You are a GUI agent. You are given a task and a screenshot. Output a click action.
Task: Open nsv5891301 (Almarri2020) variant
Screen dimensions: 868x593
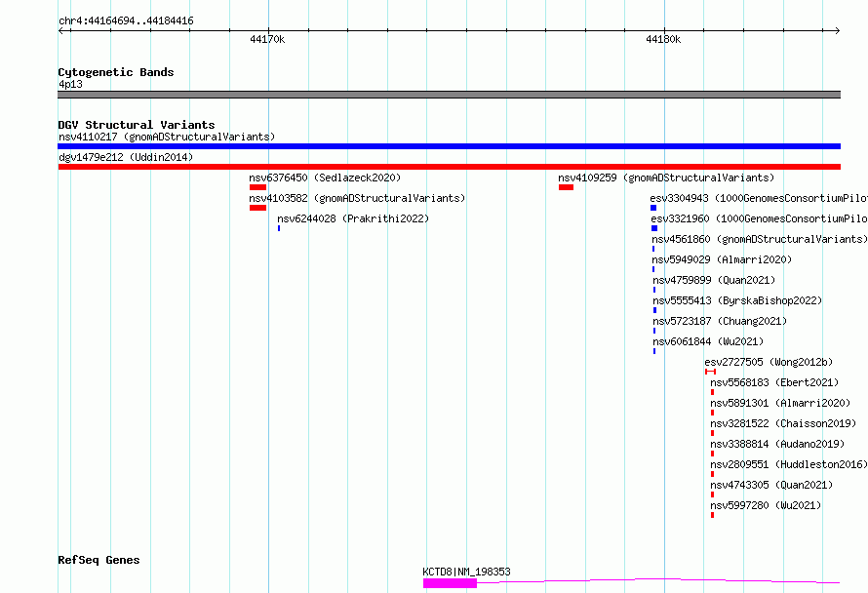tap(780, 403)
